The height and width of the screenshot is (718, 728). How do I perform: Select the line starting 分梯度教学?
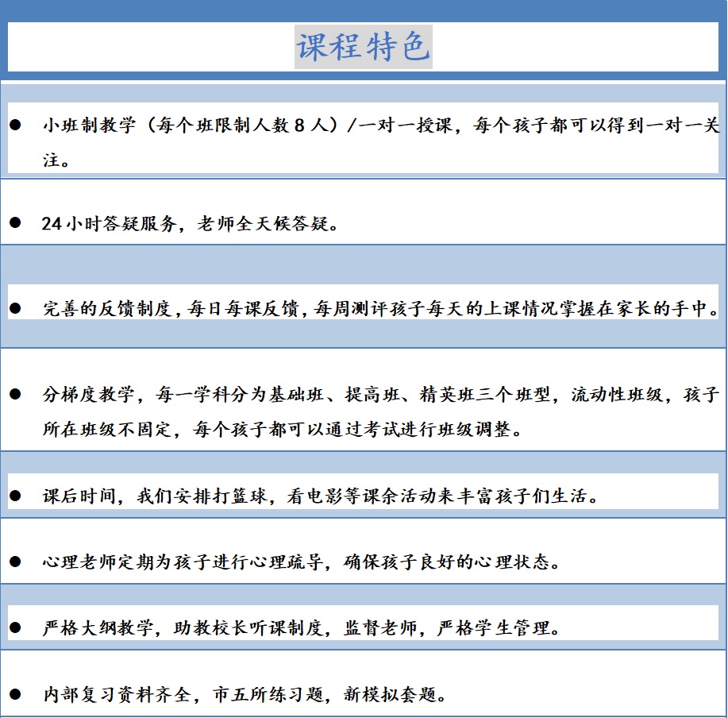pyautogui.click(x=381, y=395)
